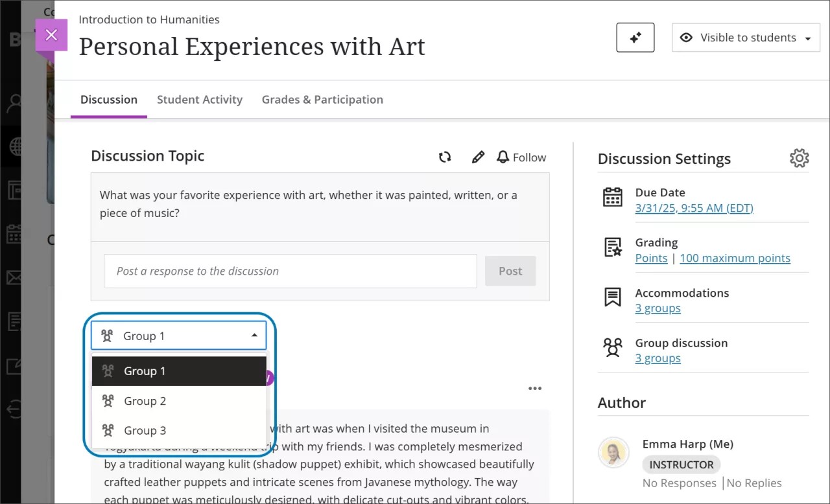Follow the discussion topic

tap(521, 157)
